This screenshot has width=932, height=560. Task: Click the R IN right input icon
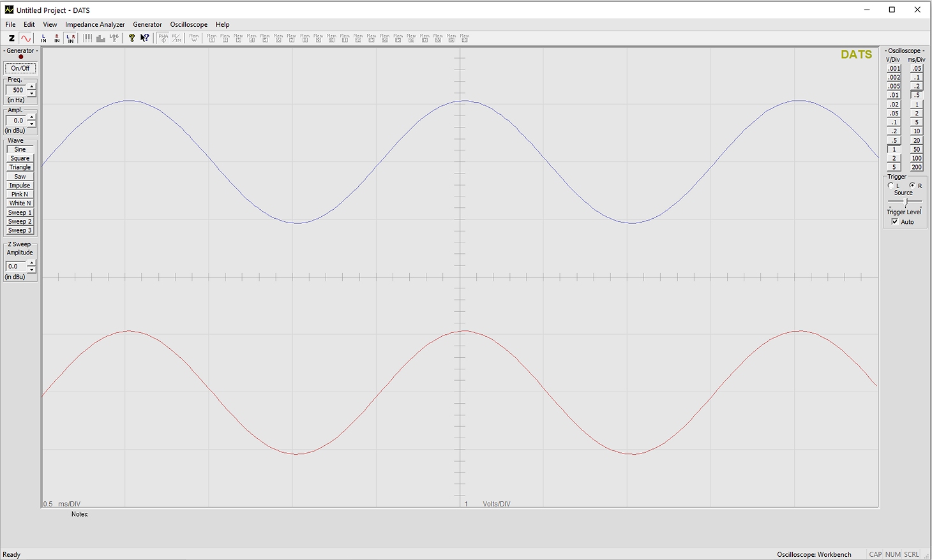tap(57, 38)
